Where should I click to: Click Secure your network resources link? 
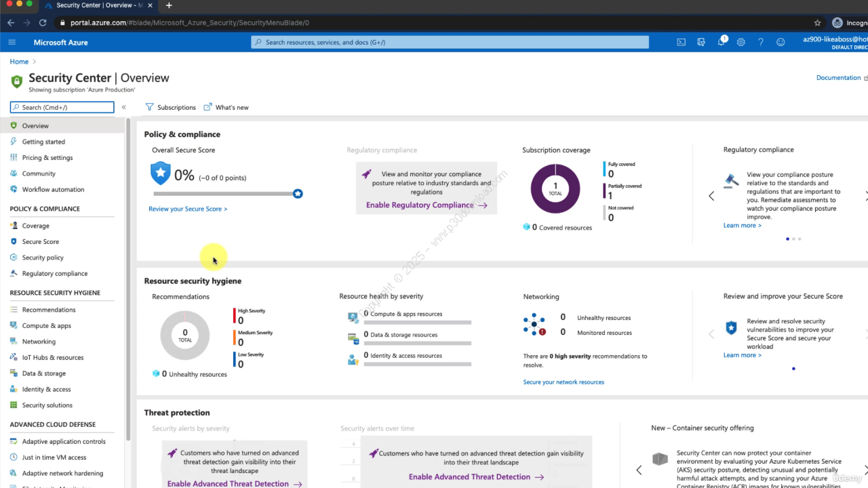pyautogui.click(x=564, y=382)
